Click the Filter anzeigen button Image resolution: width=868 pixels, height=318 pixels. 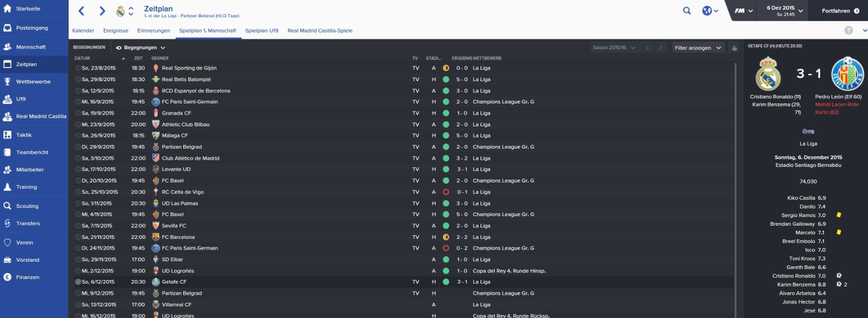pos(698,48)
